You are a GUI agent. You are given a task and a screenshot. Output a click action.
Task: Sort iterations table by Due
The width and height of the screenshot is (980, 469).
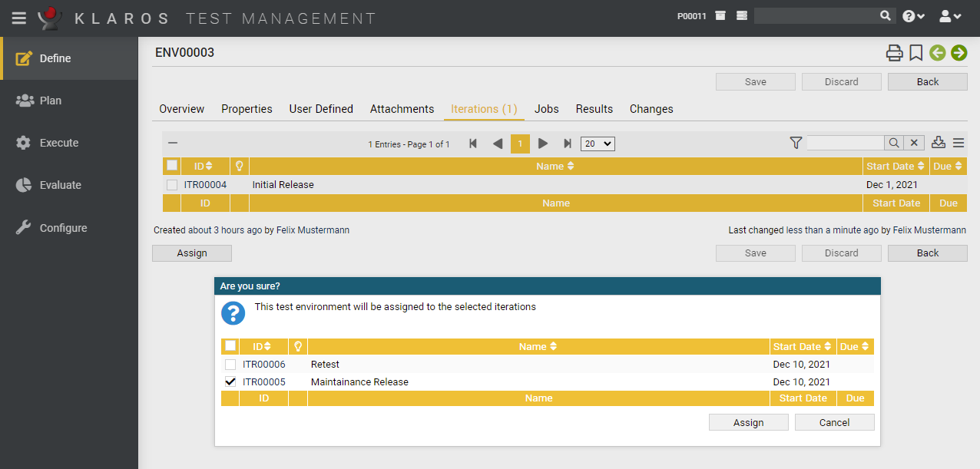[x=949, y=166]
